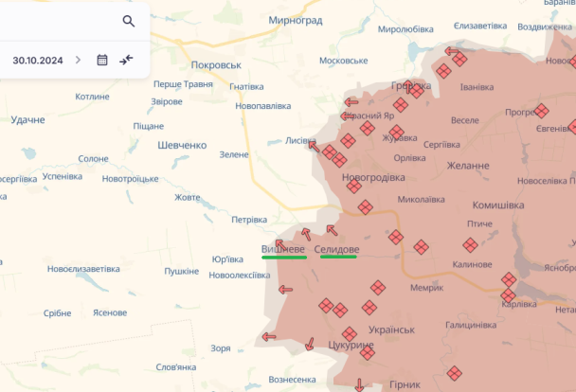This screenshot has height=392, width=576.
Task: Click unit marker above Калинове
Action: 470,245
